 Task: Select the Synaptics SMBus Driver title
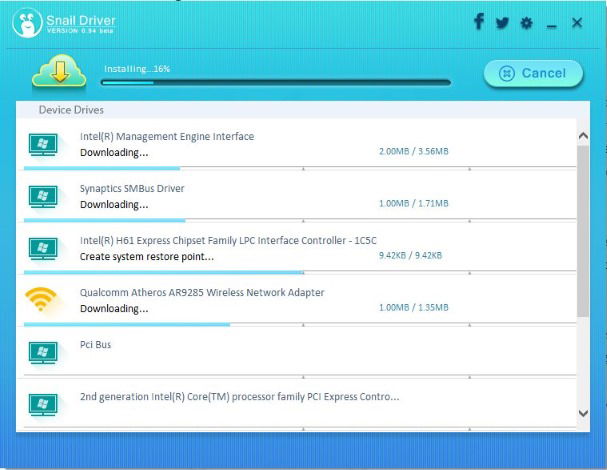click(132, 189)
